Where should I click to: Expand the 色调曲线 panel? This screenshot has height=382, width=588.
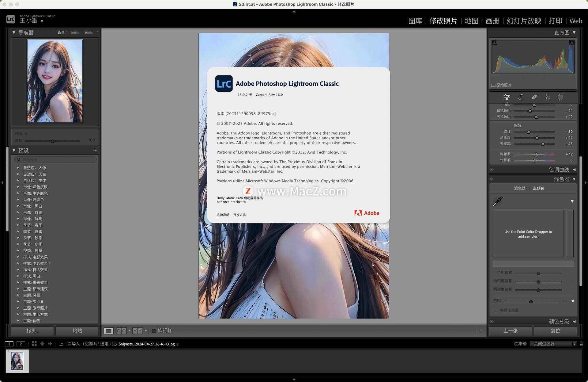(574, 170)
